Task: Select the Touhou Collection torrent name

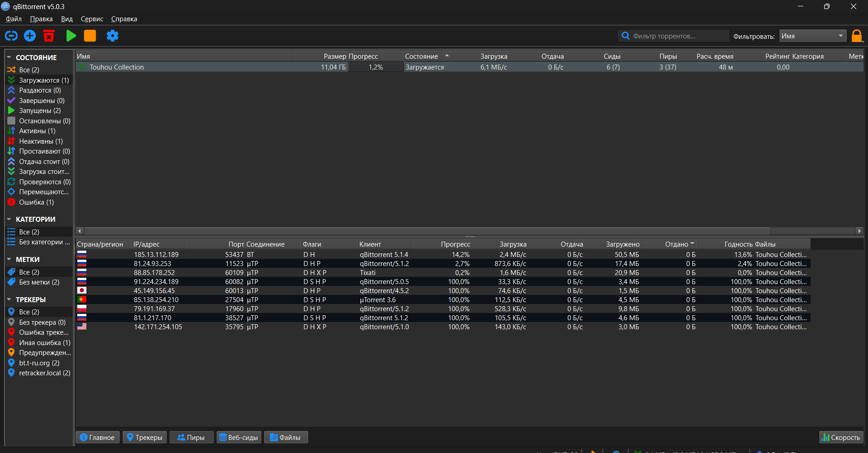Action: (117, 67)
